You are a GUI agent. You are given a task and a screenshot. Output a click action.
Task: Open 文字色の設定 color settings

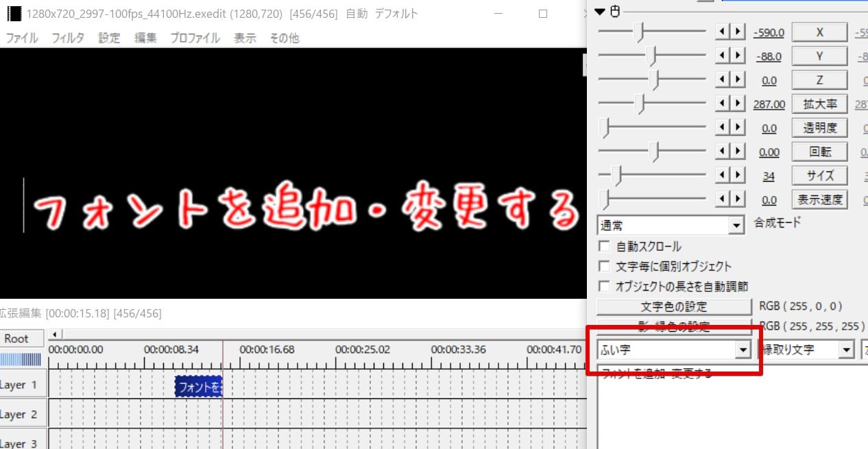click(674, 306)
